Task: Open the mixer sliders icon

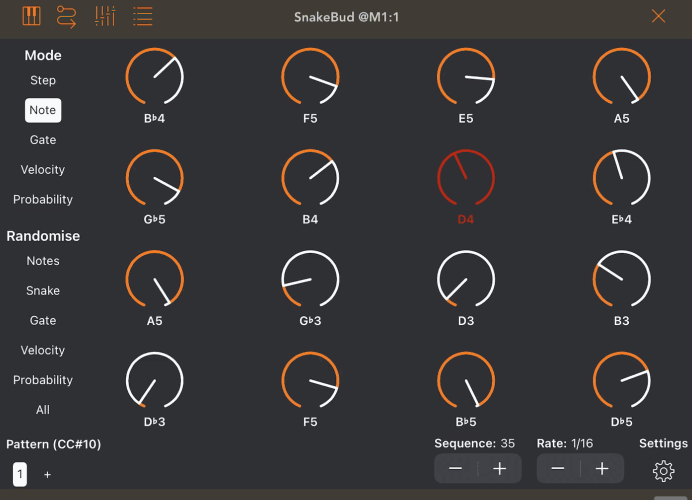Action: tap(104, 16)
